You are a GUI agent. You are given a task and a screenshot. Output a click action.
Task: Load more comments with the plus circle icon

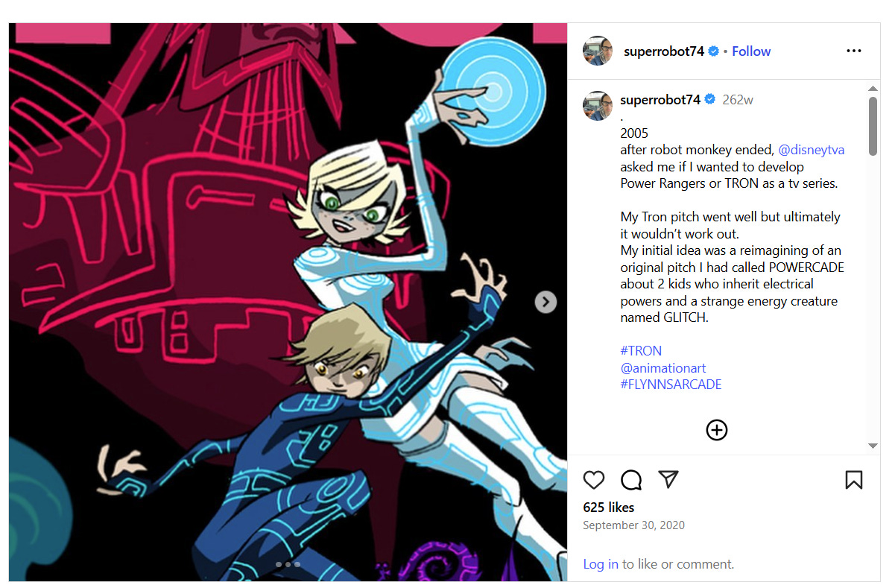(716, 430)
